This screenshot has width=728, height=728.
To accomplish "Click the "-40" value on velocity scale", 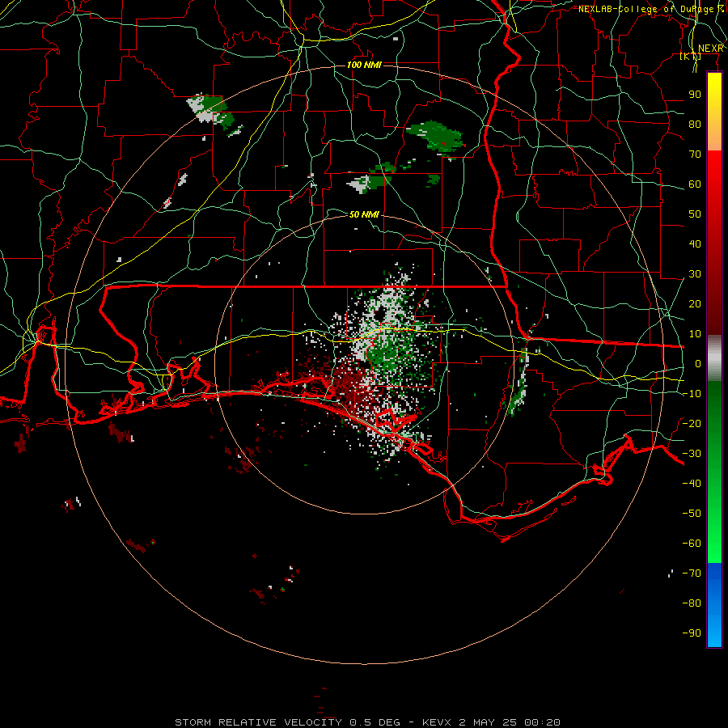I will [x=692, y=484].
